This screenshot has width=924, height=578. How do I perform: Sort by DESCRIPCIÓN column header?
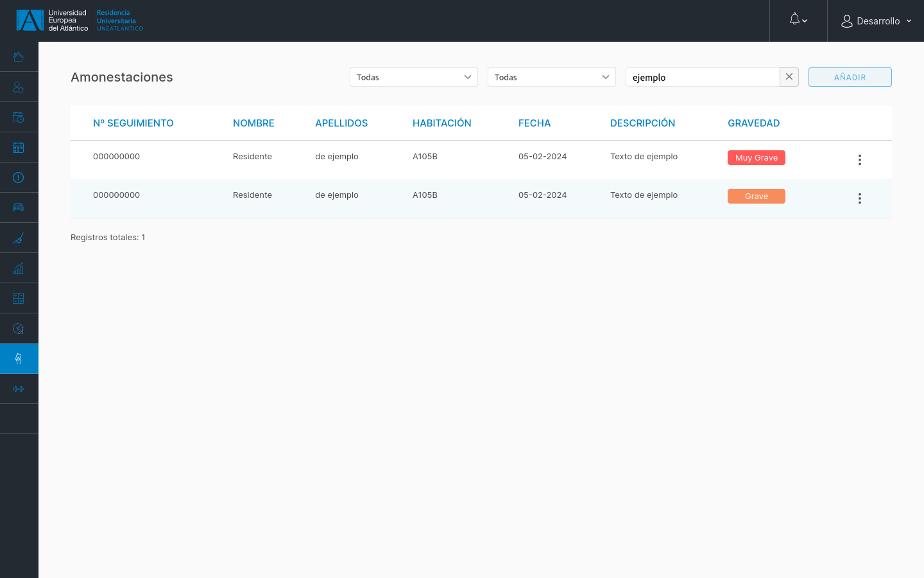click(x=642, y=123)
